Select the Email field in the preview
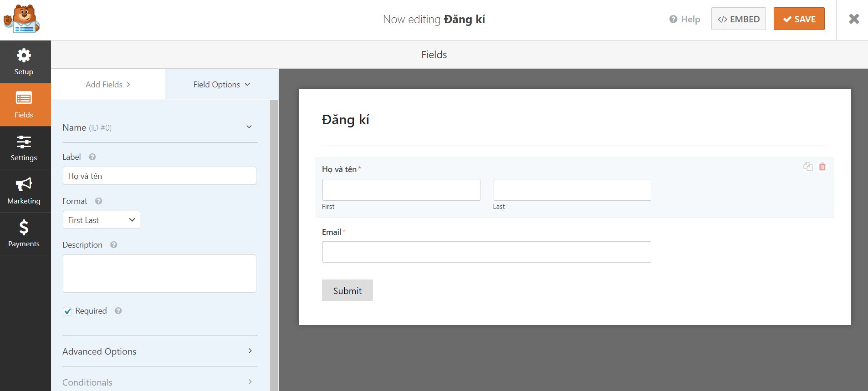The image size is (868, 391). [486, 252]
